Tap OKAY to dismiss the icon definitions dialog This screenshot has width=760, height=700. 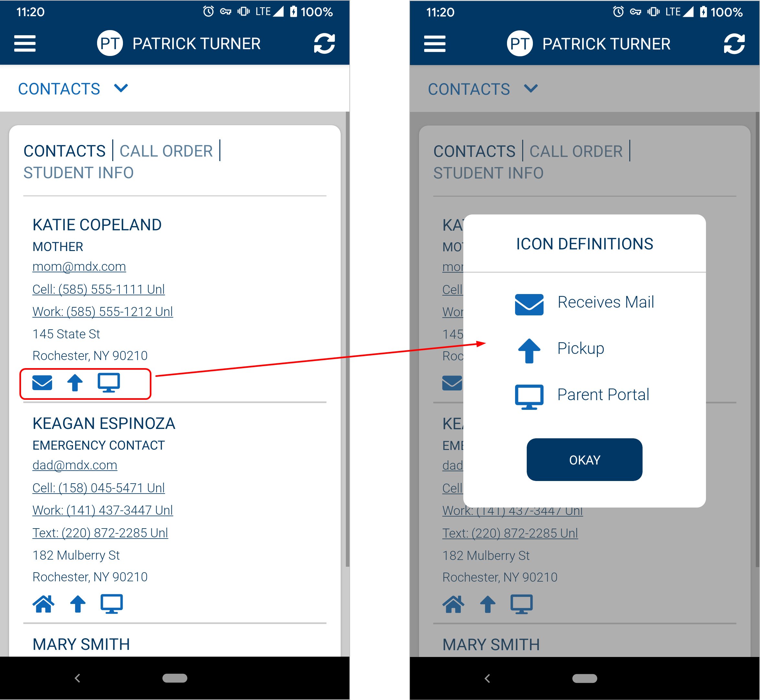[x=585, y=459]
